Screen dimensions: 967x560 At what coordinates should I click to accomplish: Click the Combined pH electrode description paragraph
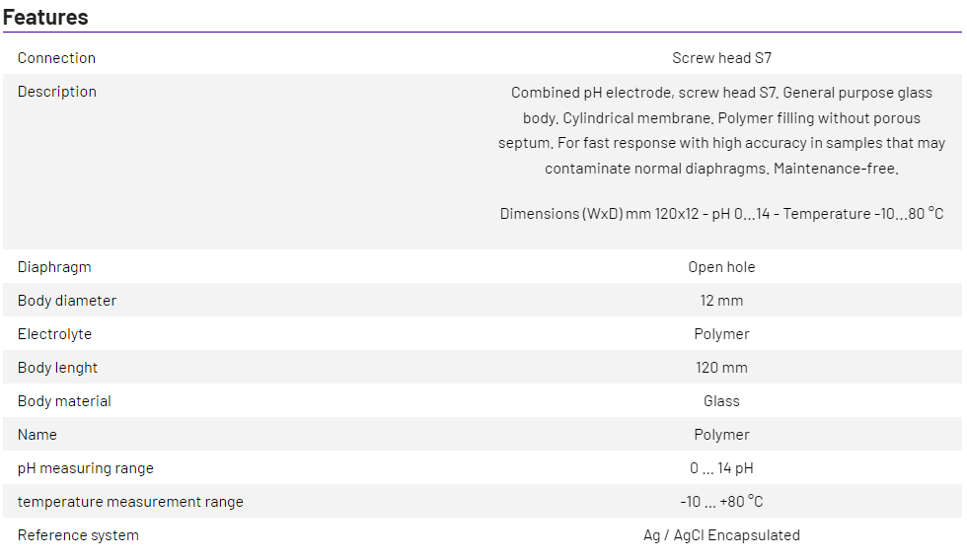pyautogui.click(x=721, y=130)
